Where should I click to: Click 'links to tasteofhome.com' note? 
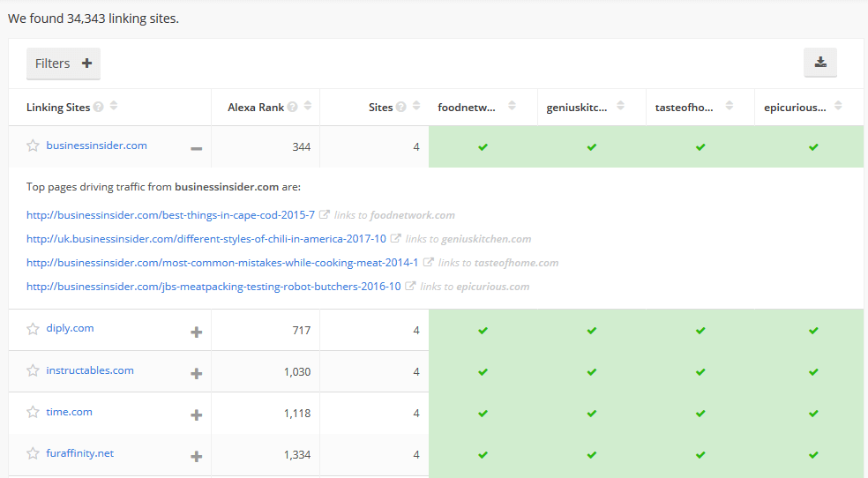[498, 263]
